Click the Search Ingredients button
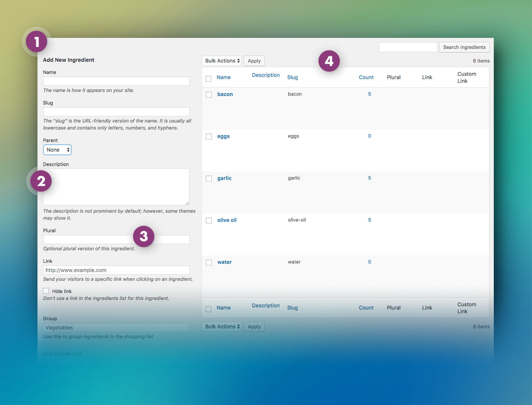The height and width of the screenshot is (405, 532). [x=464, y=47]
